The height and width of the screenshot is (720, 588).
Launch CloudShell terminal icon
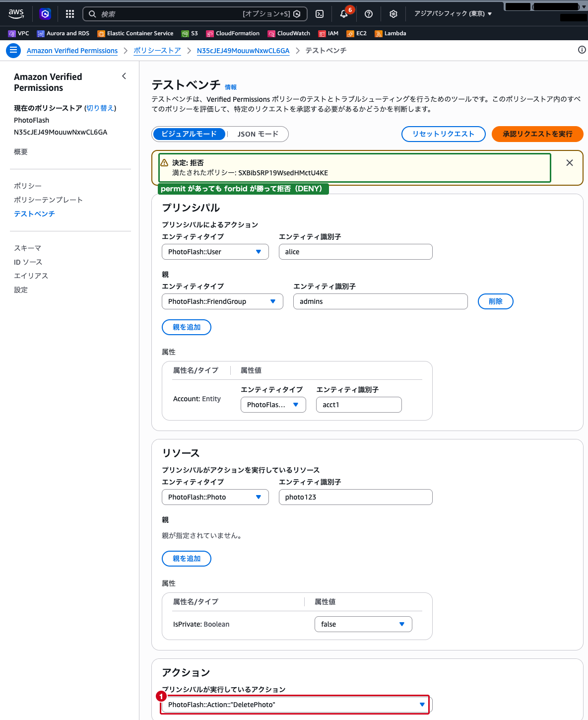tap(320, 14)
